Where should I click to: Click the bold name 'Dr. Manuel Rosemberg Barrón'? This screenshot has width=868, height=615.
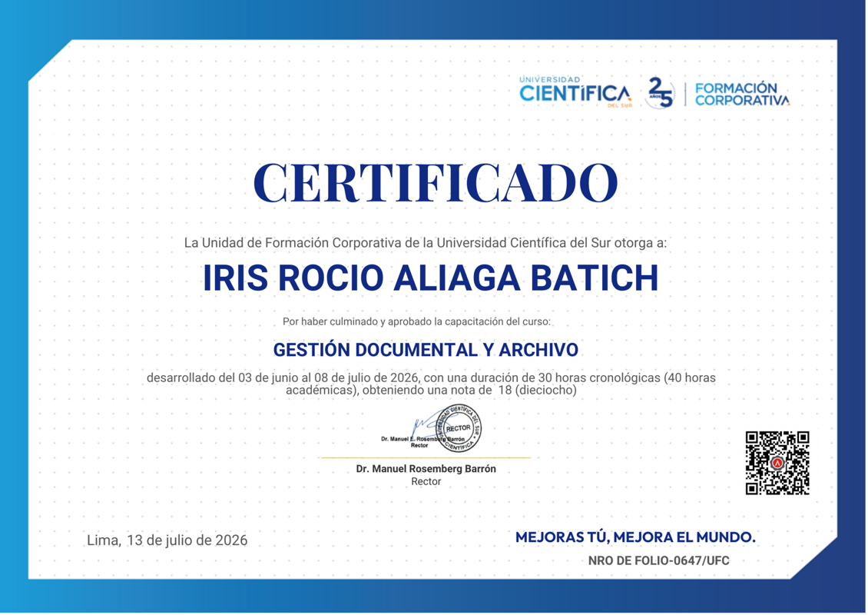426,469
